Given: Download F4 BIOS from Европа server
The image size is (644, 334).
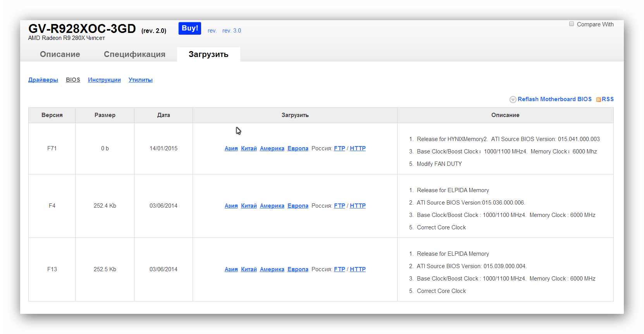Looking at the screenshot, I should [x=298, y=206].
